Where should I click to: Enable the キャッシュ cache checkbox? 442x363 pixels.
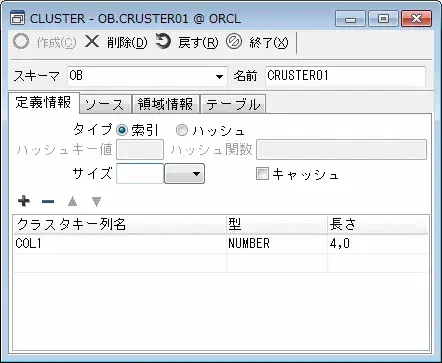click(262, 174)
